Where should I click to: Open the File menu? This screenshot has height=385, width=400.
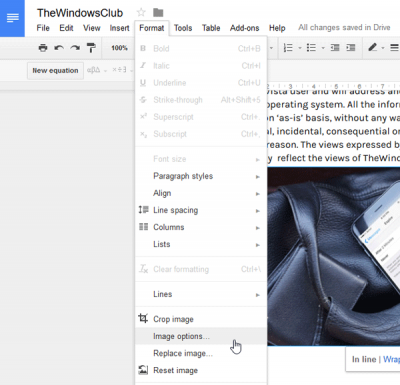43,28
